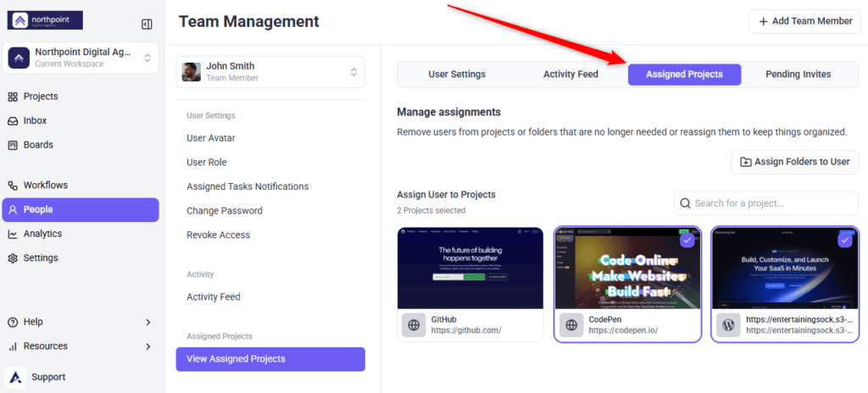This screenshot has height=393, width=868.
Task: Click Assign Folders to User button
Action: coord(795,162)
